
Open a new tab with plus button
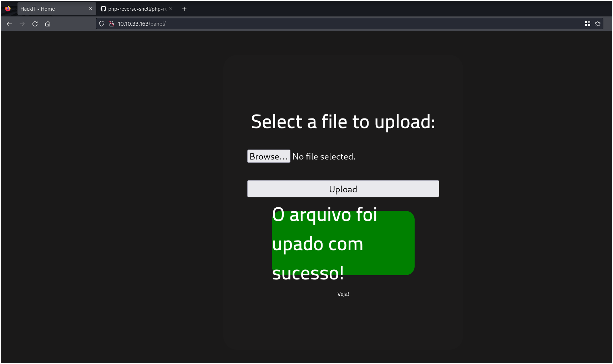point(184,9)
